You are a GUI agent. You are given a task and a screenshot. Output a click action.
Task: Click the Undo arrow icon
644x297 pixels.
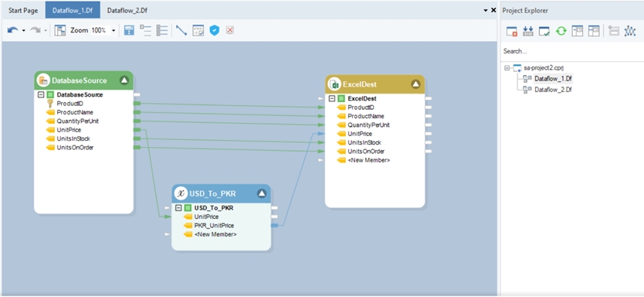(x=12, y=30)
